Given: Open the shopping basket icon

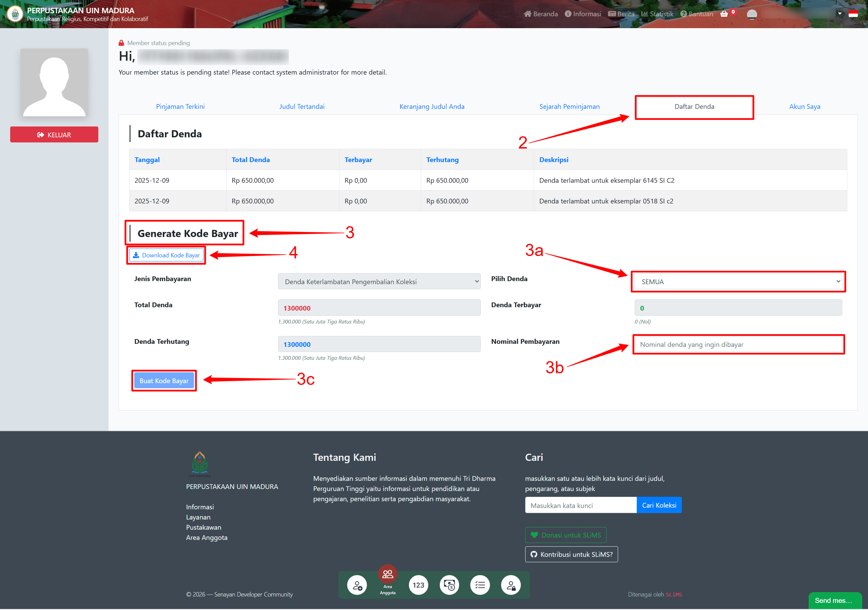Looking at the screenshot, I should 724,14.
